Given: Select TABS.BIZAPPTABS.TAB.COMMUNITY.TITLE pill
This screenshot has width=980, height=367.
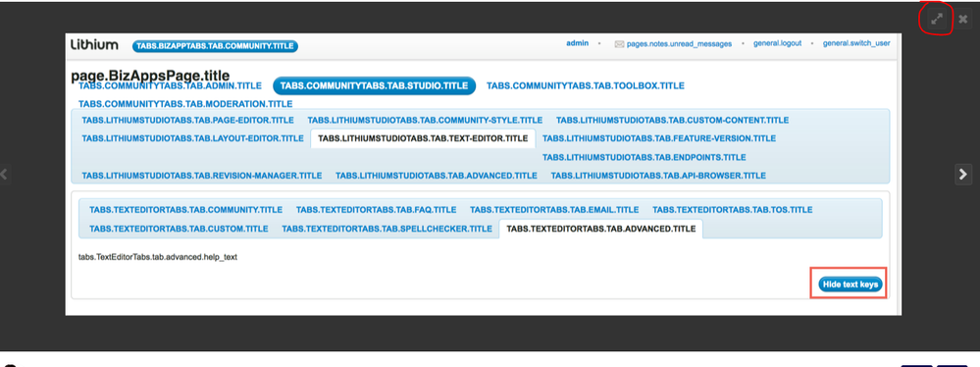Looking at the screenshot, I should [215, 46].
